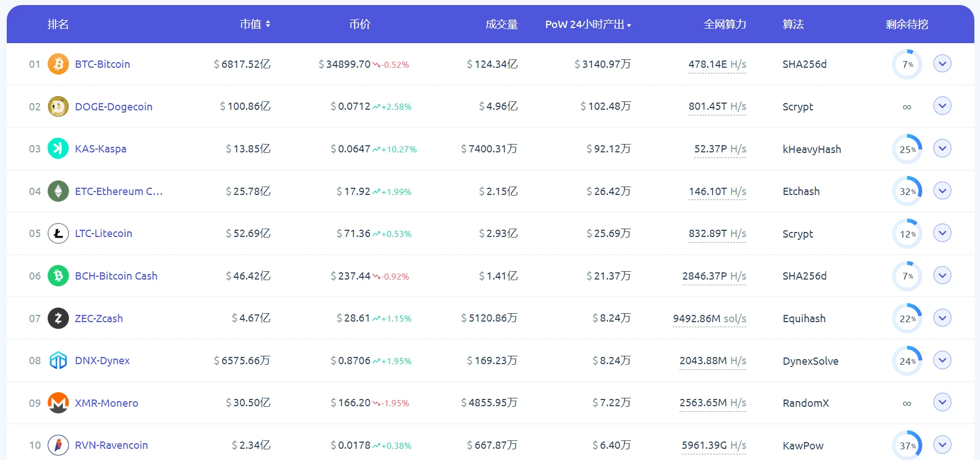This screenshot has height=460, width=980.
Task: Click the kHeavyHash algorithm cell
Action: pos(812,149)
